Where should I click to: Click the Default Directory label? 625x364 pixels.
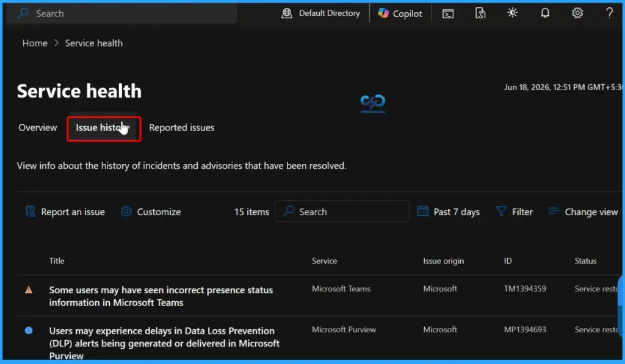coord(329,13)
